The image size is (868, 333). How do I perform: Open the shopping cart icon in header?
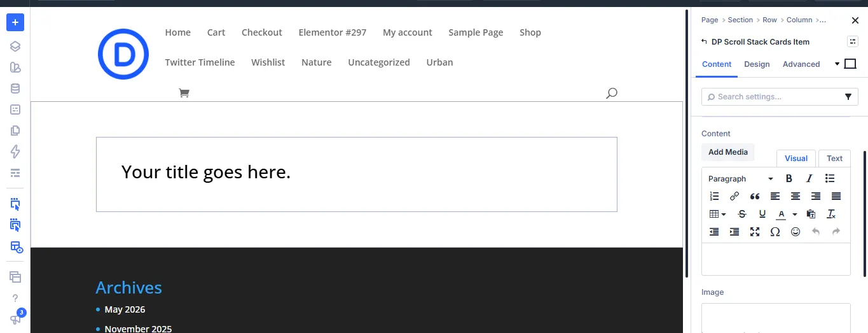(184, 93)
